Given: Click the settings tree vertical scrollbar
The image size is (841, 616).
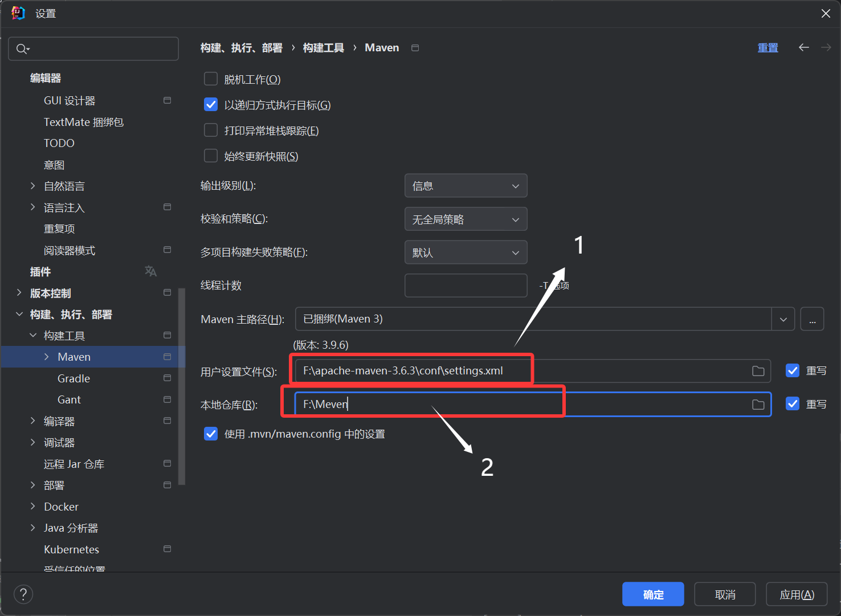Looking at the screenshot, I should (x=182, y=387).
